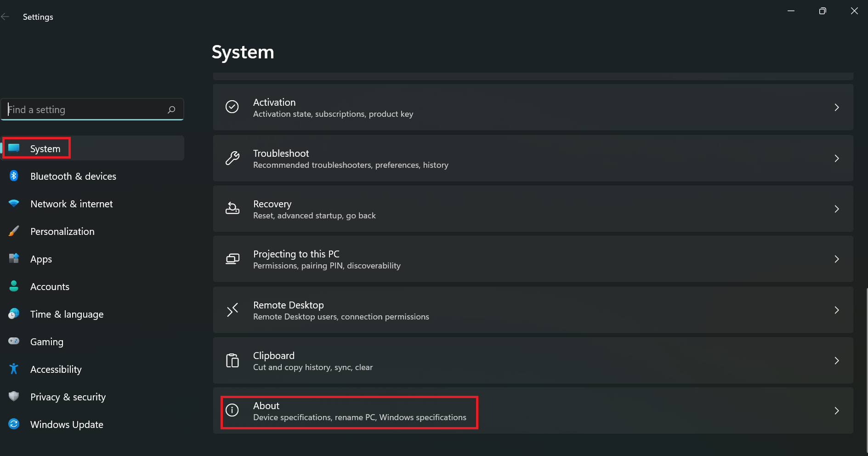Click the Privacy & security shield icon

14,396
